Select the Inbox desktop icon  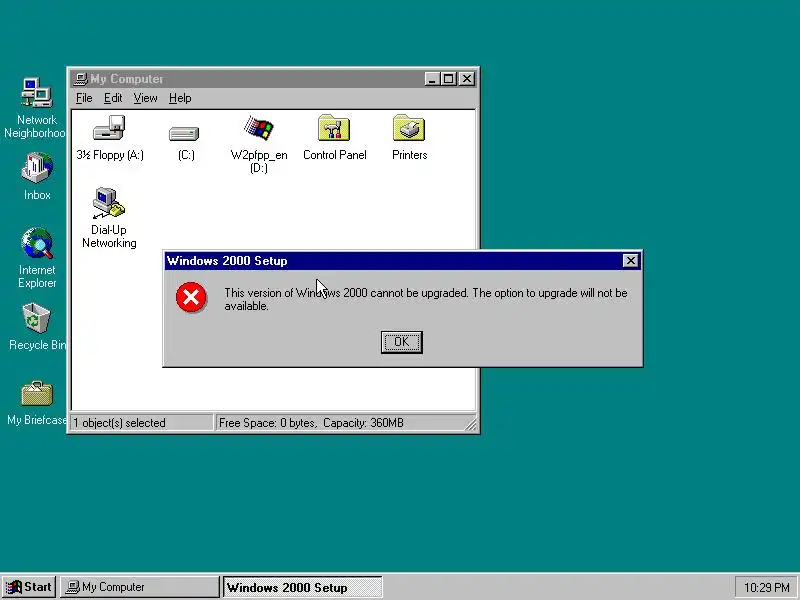click(x=37, y=167)
